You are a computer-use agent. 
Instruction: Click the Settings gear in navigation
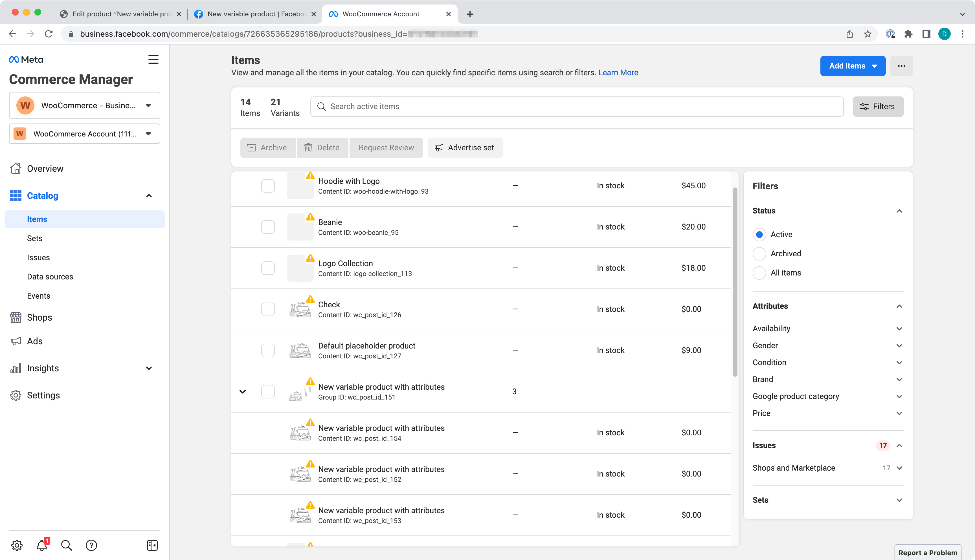(16, 395)
